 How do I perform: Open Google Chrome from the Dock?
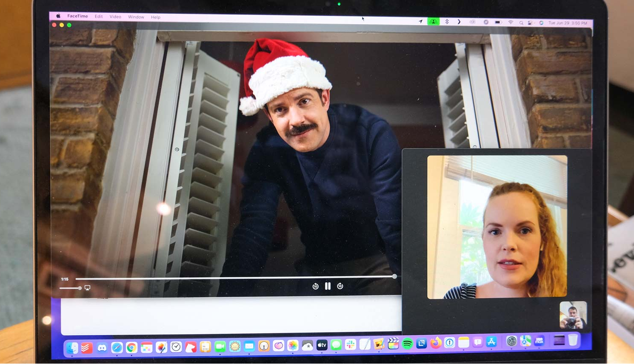point(131,348)
